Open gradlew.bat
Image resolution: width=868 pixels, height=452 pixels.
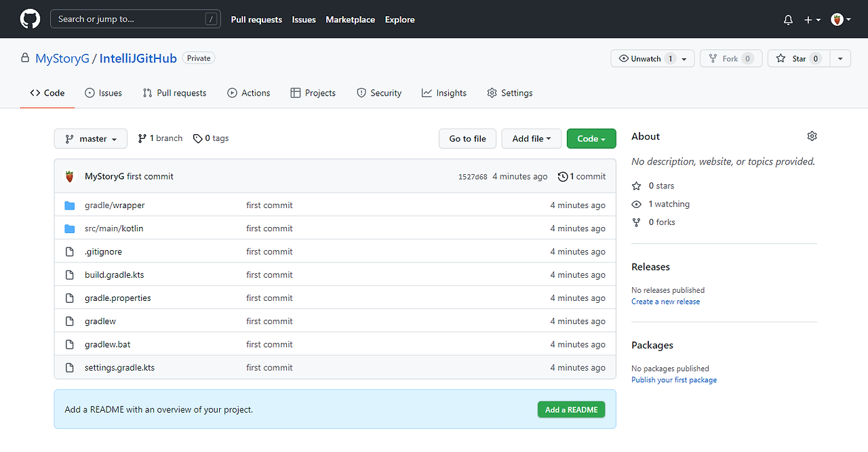(108, 344)
